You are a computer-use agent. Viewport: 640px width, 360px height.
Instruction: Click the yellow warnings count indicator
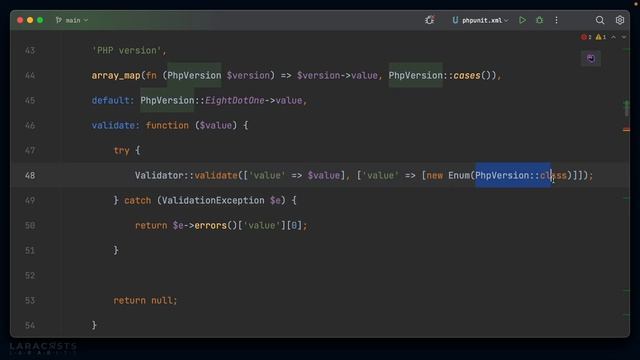click(600, 37)
